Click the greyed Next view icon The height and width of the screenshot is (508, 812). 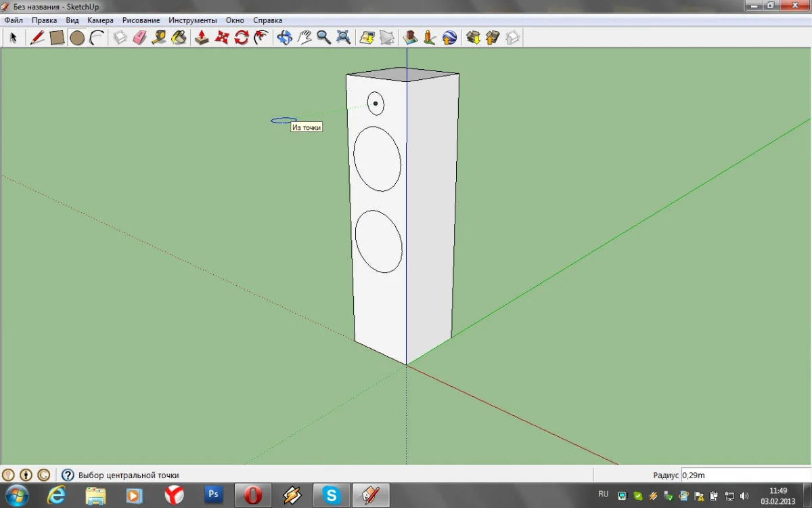click(386, 37)
